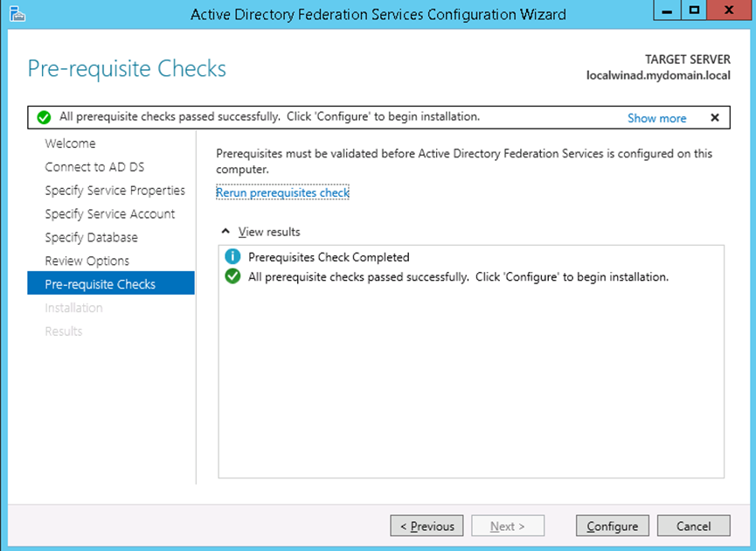Click Show more in notification banner

(x=656, y=118)
